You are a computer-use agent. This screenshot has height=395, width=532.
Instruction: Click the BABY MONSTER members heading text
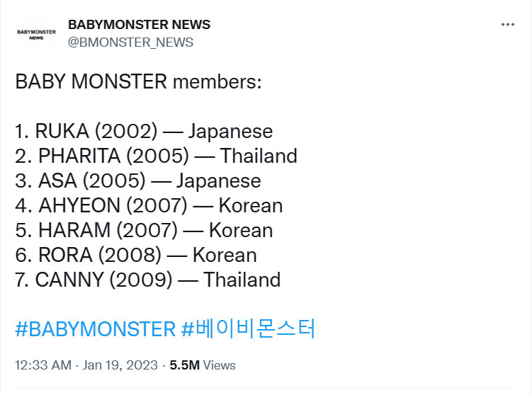coord(138,81)
